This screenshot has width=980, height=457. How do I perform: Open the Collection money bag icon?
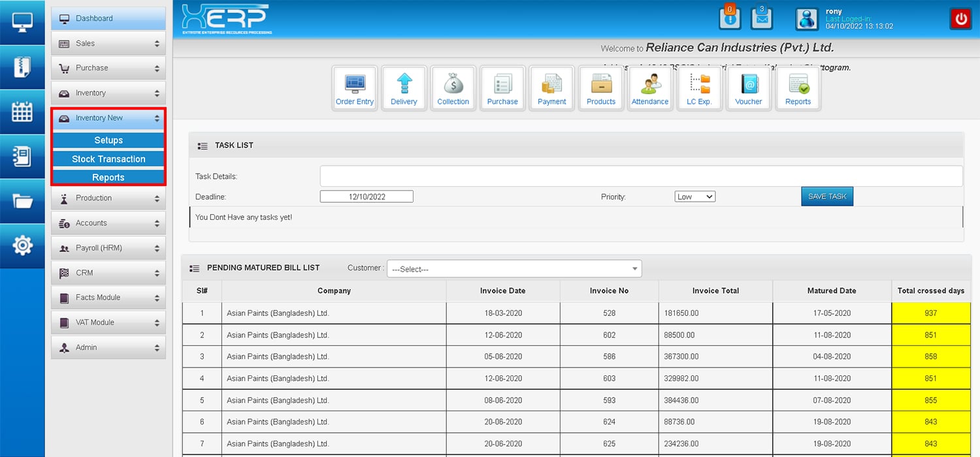pyautogui.click(x=453, y=88)
